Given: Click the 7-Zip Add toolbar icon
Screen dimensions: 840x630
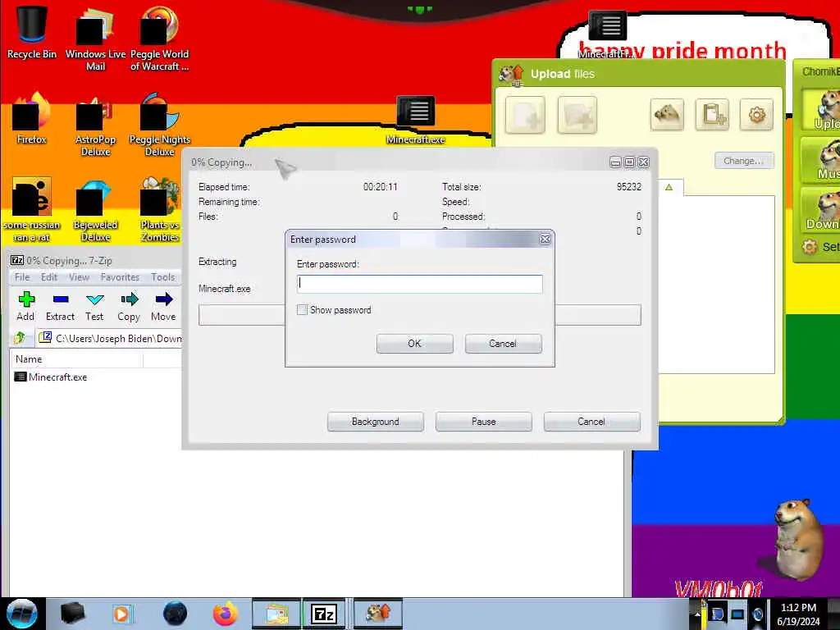Looking at the screenshot, I should [x=25, y=306].
